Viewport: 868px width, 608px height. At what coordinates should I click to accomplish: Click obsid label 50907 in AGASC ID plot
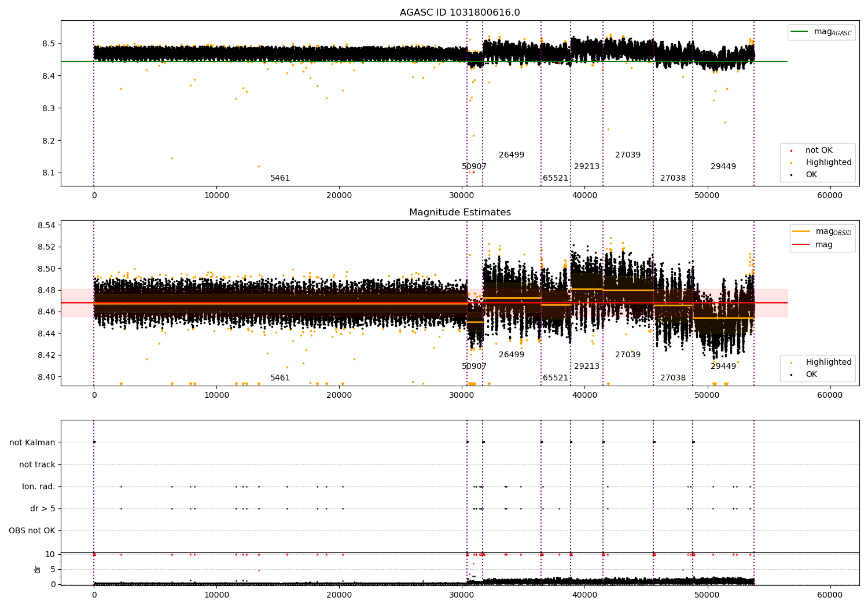(474, 167)
